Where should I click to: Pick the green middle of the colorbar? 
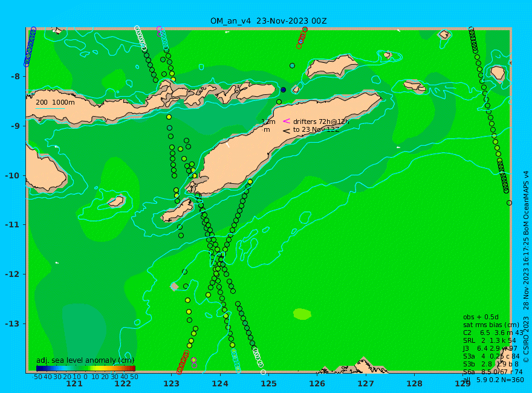(86, 368)
